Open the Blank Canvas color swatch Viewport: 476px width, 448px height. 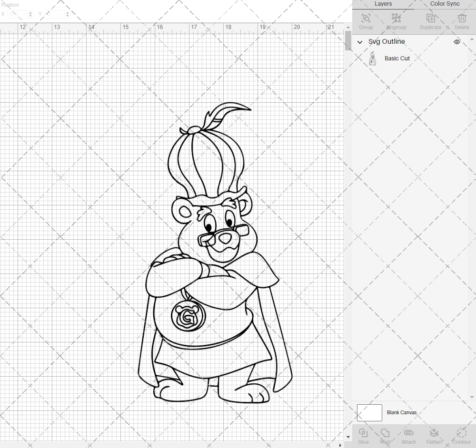pos(369,412)
